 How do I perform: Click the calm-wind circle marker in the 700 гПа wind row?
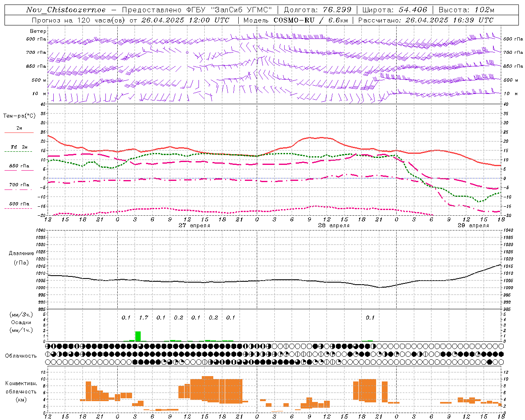click(x=187, y=52)
